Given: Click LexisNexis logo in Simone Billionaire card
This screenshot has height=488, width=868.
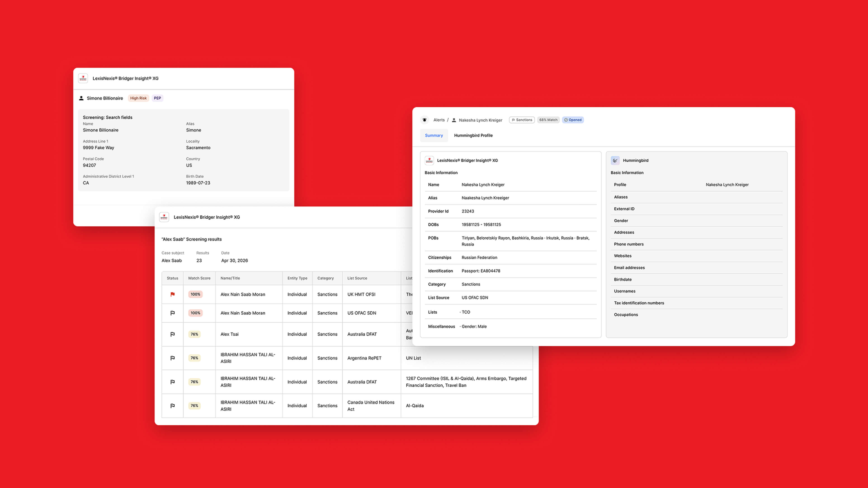Looking at the screenshot, I should [x=83, y=78].
